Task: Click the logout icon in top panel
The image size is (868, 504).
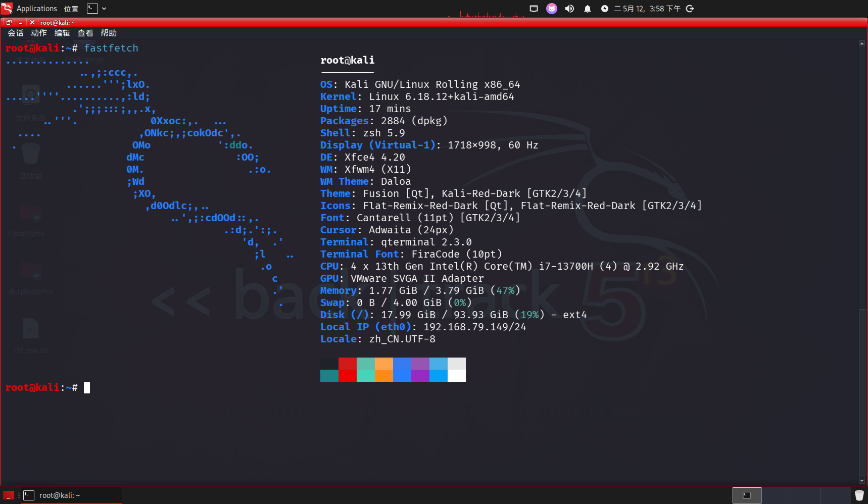Action: [690, 9]
